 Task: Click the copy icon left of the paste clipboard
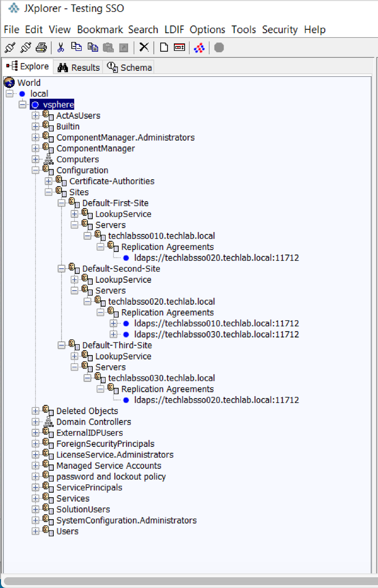[x=93, y=47]
